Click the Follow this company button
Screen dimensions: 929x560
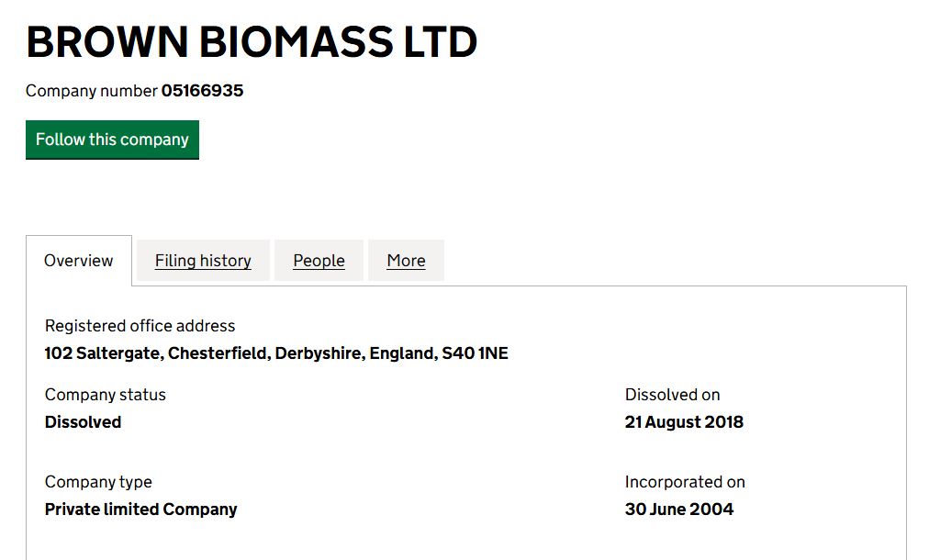tap(112, 140)
